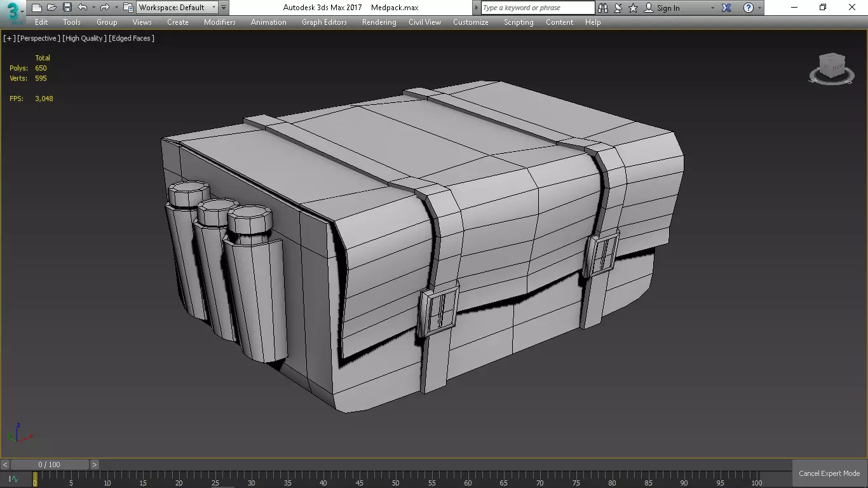Open the Perspective viewport label menu
The width and height of the screenshot is (868, 488).
pos(39,38)
